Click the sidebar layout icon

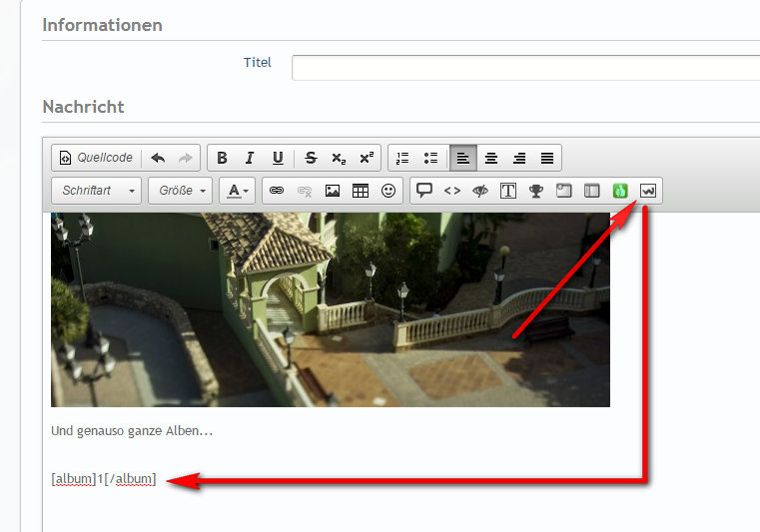(592, 191)
